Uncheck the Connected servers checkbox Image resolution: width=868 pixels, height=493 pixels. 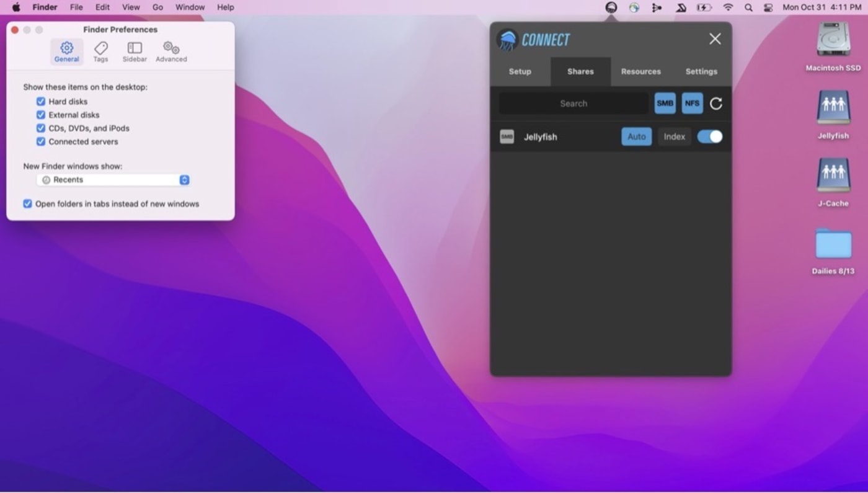point(41,142)
